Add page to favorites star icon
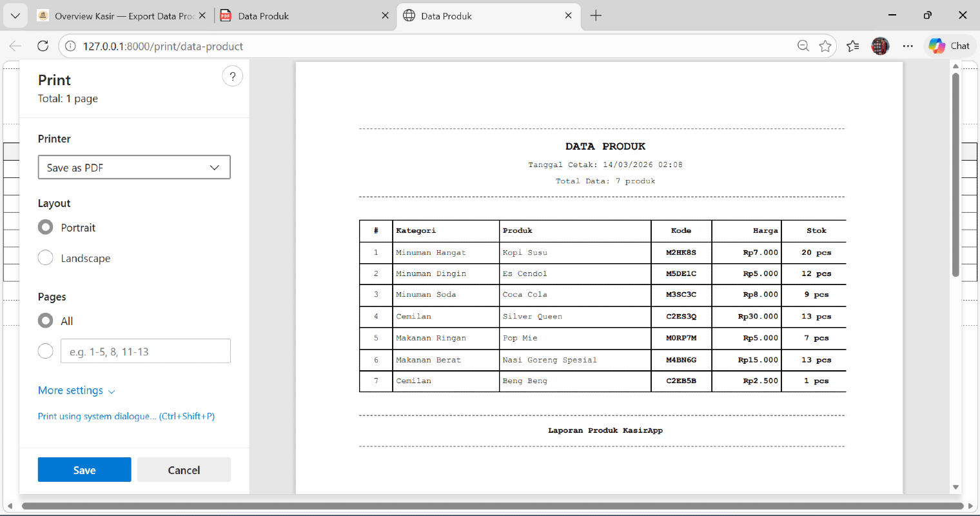Screen dimensions: 980x516 [x=825, y=46]
